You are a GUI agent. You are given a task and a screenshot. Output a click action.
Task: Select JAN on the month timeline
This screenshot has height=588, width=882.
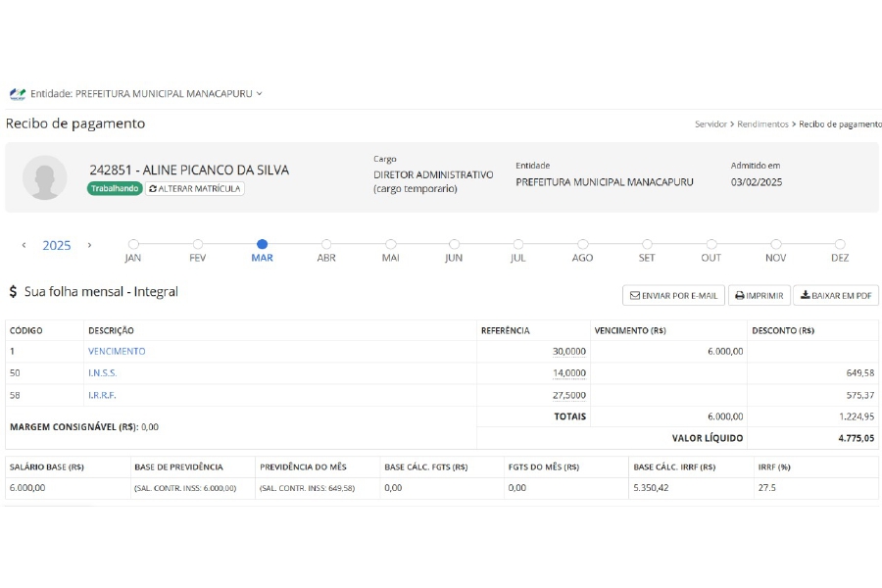point(133,244)
